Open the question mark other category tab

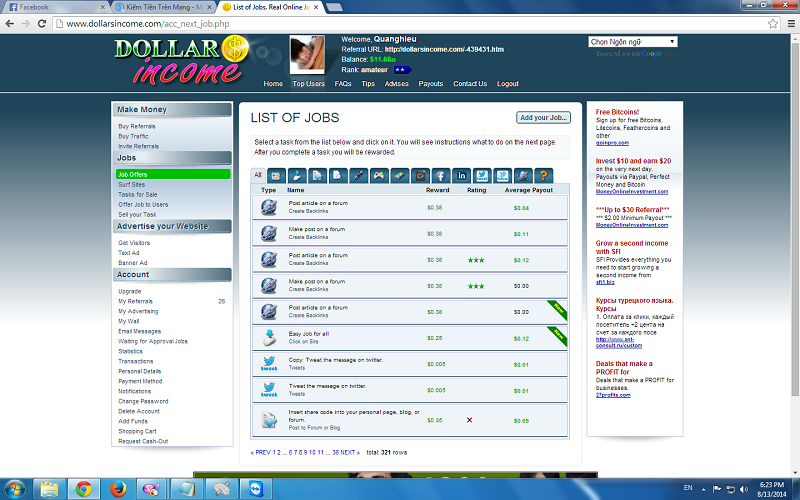(544, 176)
